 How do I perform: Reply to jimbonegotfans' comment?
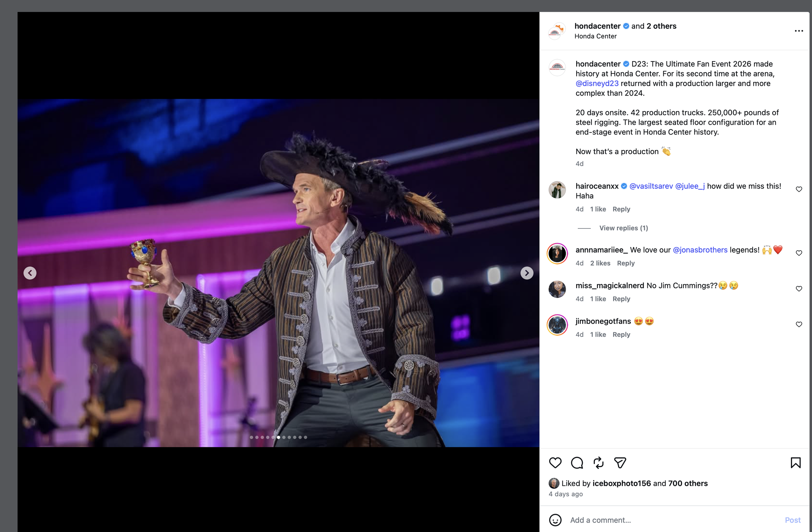pos(621,335)
